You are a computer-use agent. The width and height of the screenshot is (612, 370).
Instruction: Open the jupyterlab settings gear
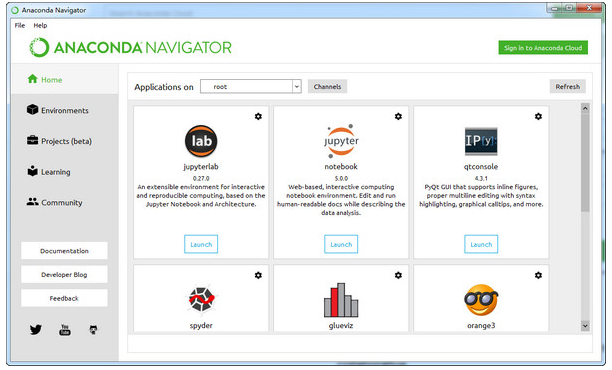tap(258, 116)
